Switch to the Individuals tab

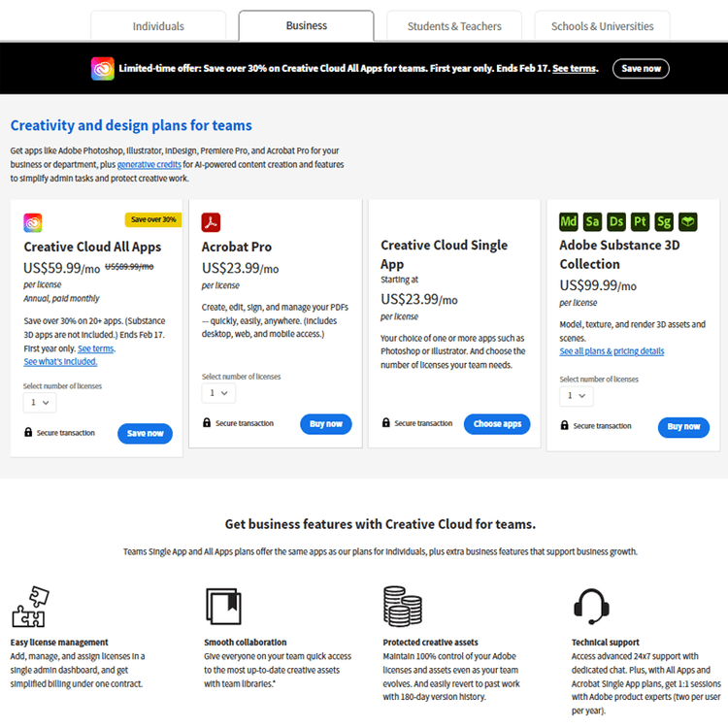[x=158, y=26]
